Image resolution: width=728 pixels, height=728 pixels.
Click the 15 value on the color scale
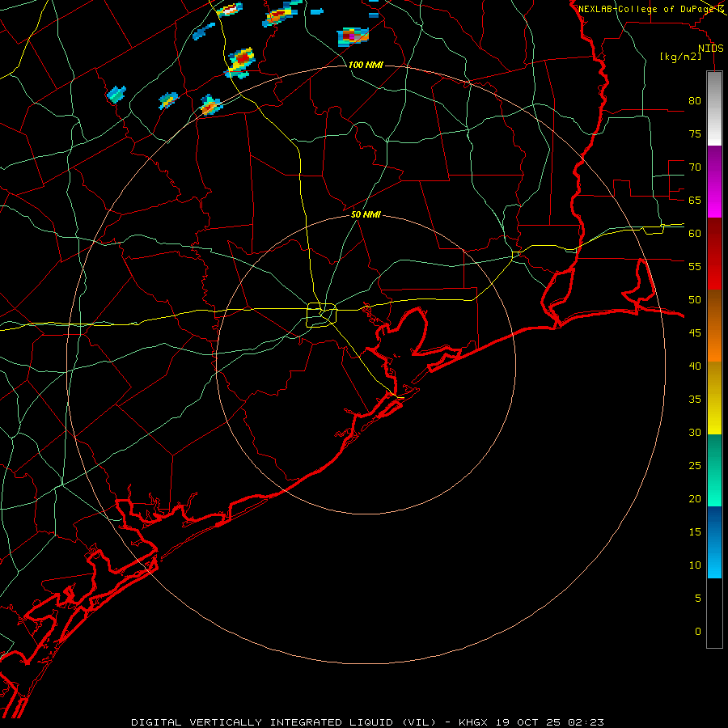point(695,532)
